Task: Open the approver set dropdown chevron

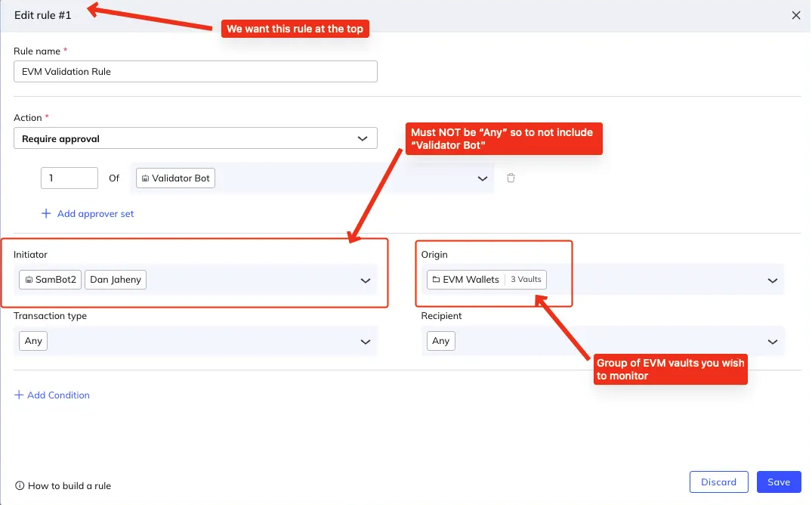Action: (483, 179)
